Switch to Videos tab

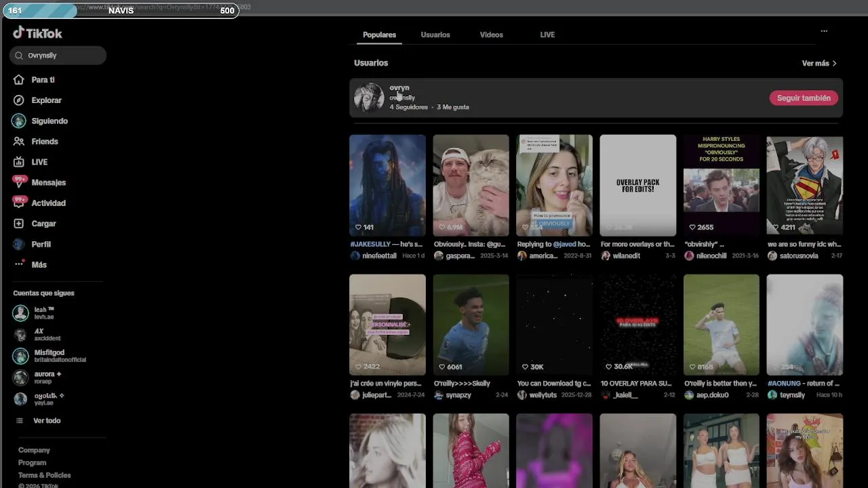coord(492,35)
